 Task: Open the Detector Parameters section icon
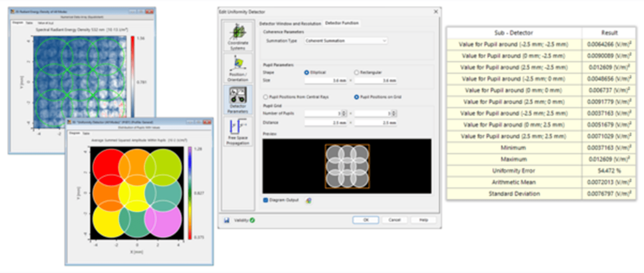(238, 100)
